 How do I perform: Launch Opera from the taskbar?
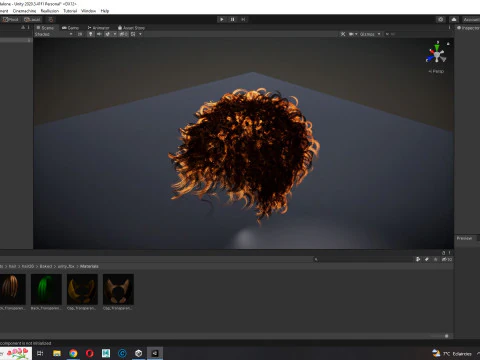pos(89,353)
